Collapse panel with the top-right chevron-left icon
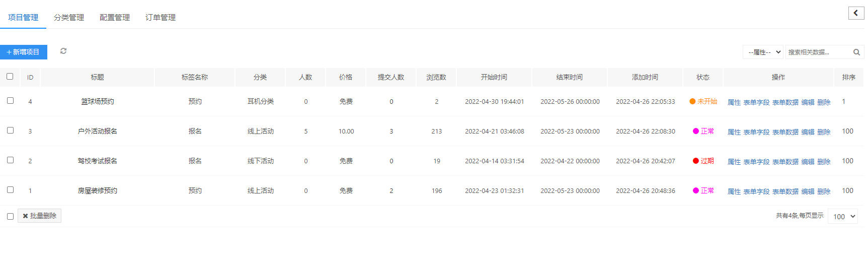 click(x=856, y=13)
